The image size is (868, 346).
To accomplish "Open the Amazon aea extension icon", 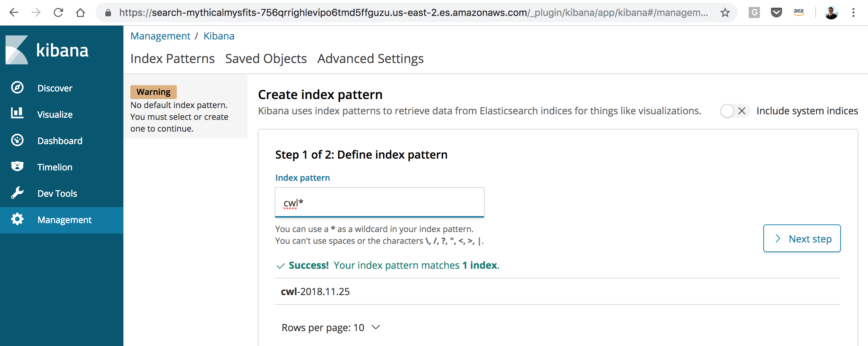I will (799, 12).
